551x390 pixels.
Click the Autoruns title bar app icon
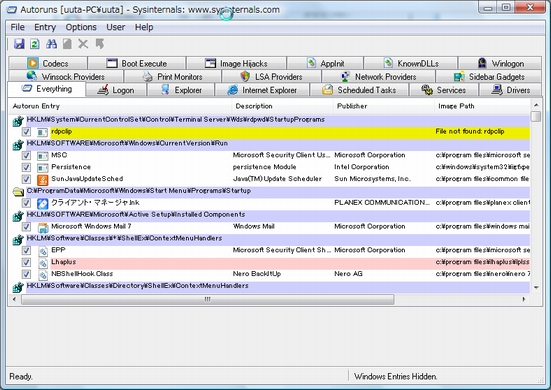pyautogui.click(x=12, y=9)
